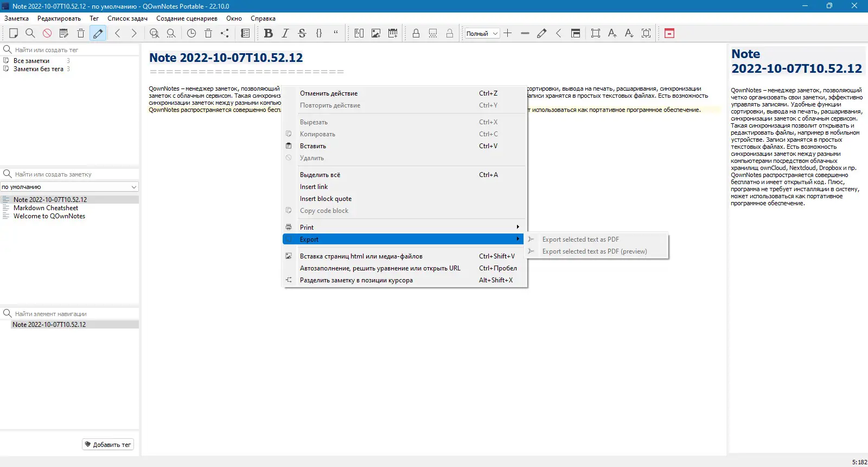Open the workspace dropdown "Полный"
Viewport: 868px width, 467px height.
tap(482, 34)
